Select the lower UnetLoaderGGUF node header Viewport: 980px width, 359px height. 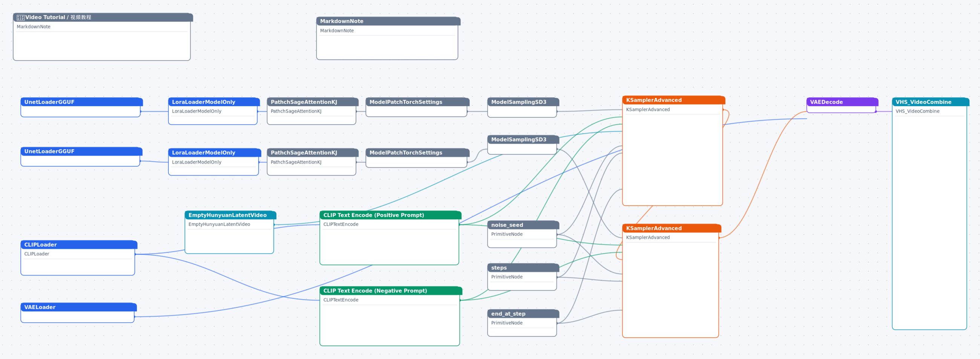point(81,151)
